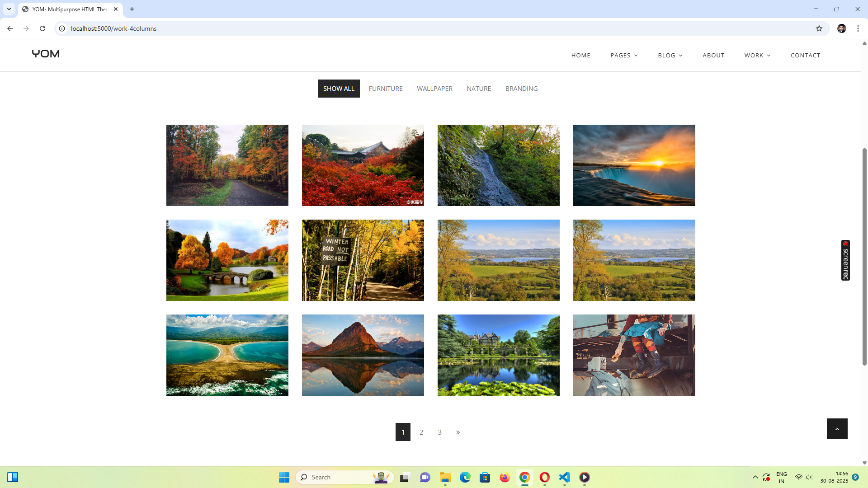Expand the BLOG dropdown menu
This screenshot has height=488, width=868.
pos(670,55)
